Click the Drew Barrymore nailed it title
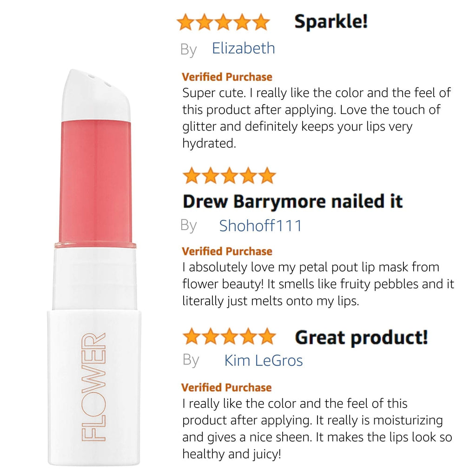 pyautogui.click(x=293, y=202)
